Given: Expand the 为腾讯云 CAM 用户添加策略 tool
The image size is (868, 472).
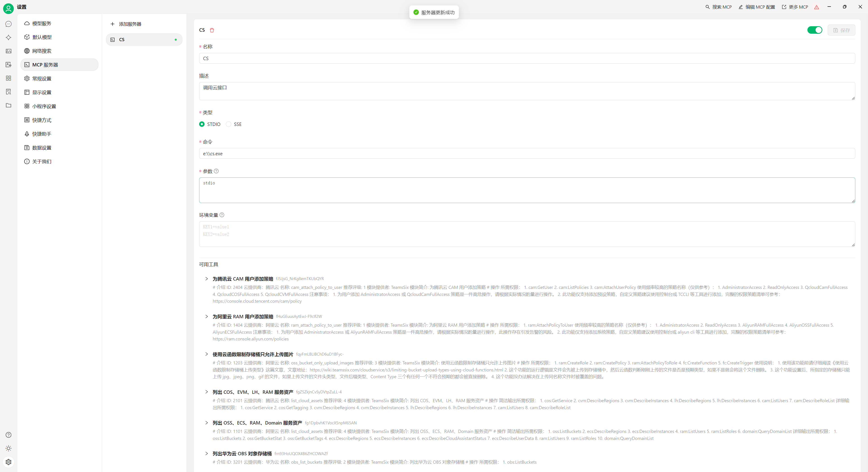Looking at the screenshot, I should [207, 279].
